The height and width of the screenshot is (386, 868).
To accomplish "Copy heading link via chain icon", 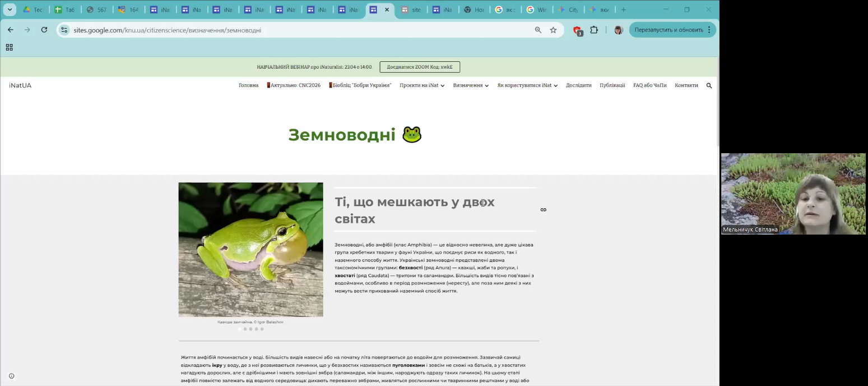I will (x=543, y=210).
